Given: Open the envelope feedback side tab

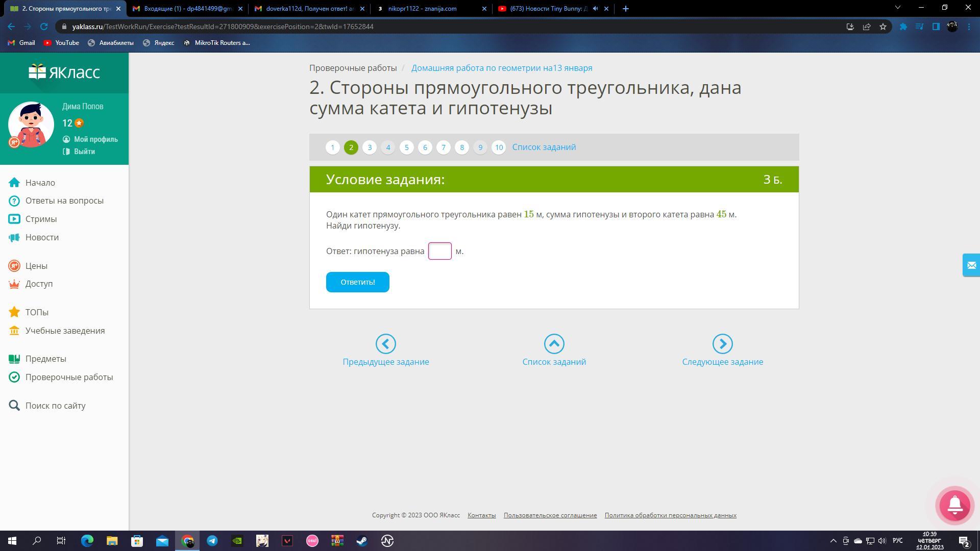Looking at the screenshot, I should click(x=971, y=265).
